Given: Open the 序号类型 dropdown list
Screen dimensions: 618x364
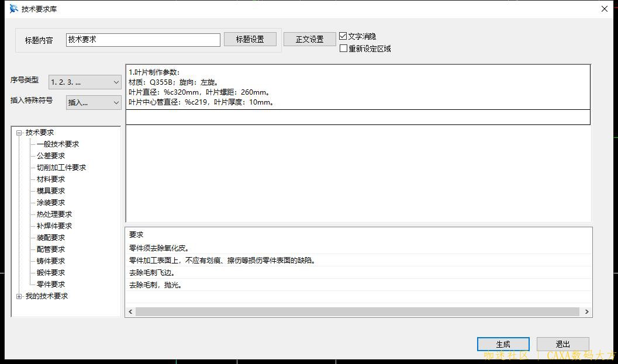Looking at the screenshot, I should click(85, 82).
